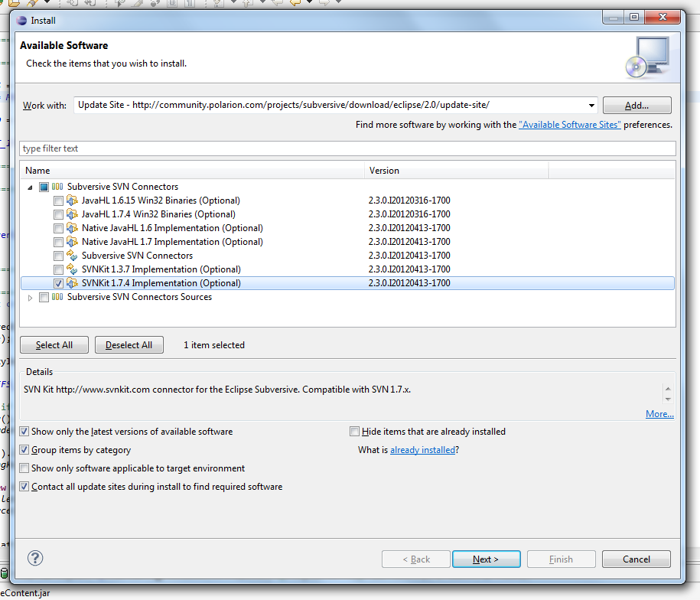Enable Show only software applicable to target environment
The image size is (700, 600).
pyautogui.click(x=24, y=468)
